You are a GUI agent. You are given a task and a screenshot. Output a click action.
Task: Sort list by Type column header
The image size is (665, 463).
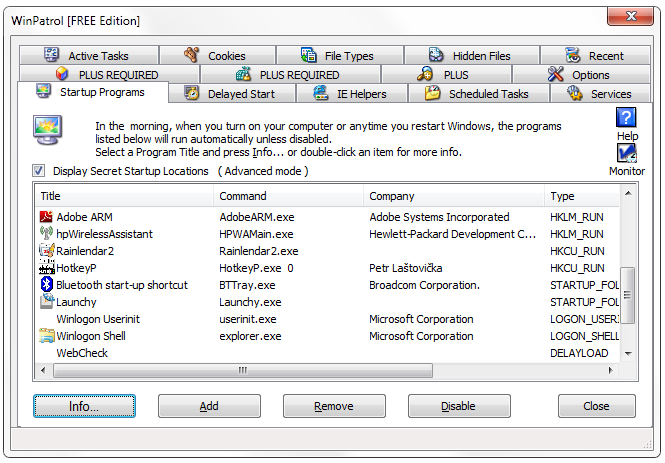pos(582,196)
